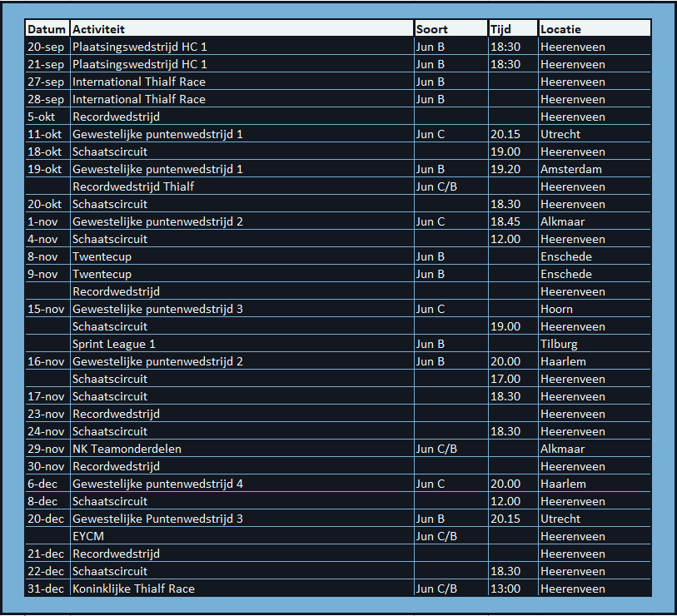Select the Sprint League 1 cell

[114, 344]
